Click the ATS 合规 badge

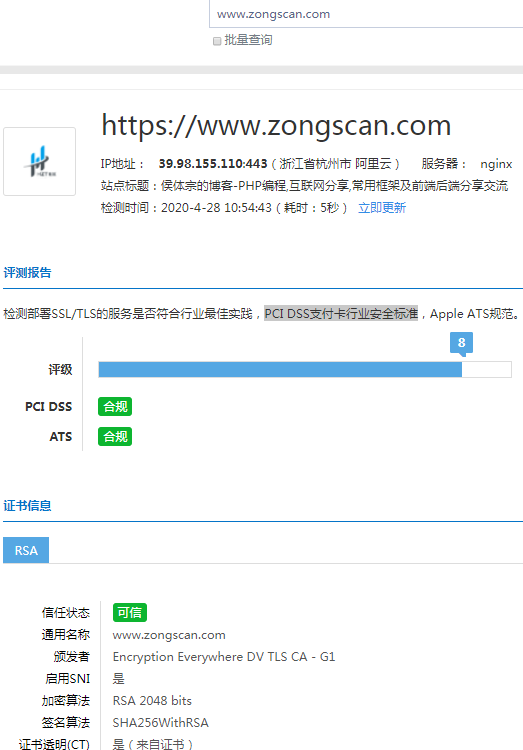pos(115,437)
